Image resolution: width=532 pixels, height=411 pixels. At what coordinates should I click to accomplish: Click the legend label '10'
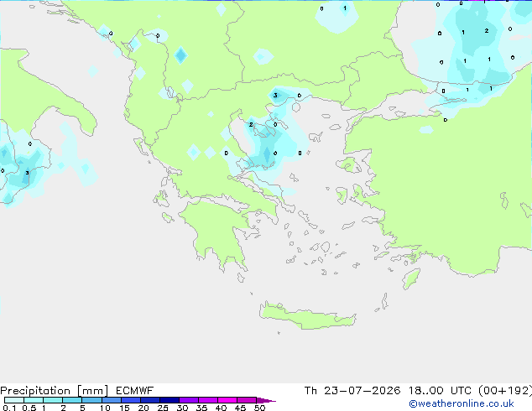[x=105, y=408]
